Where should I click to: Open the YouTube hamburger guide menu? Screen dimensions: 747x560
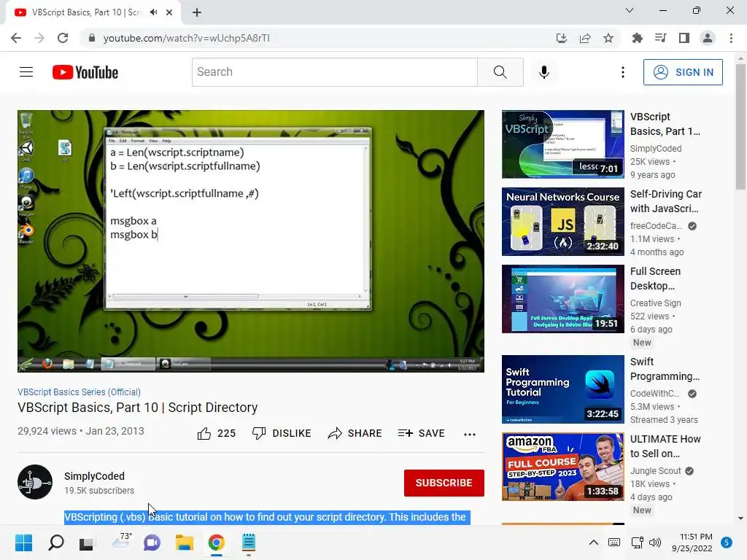tap(26, 72)
